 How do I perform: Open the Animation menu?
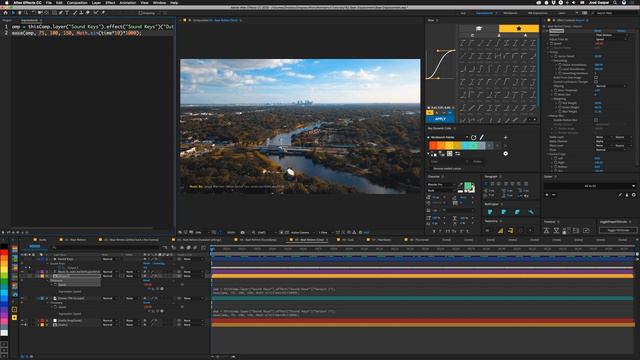click(x=127, y=2)
